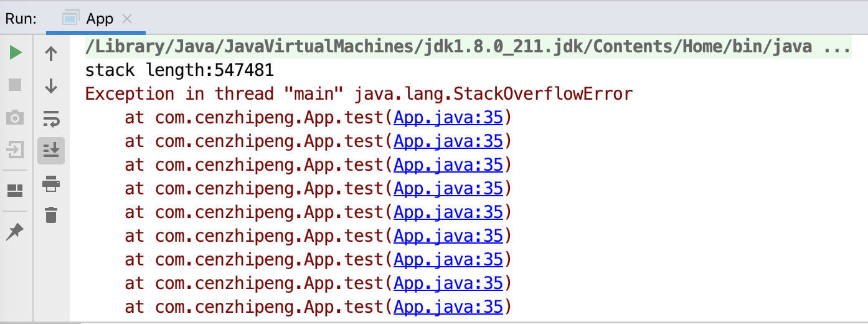Jump up the stack trace with up arrow
The height and width of the screenshot is (324, 868).
51,54
